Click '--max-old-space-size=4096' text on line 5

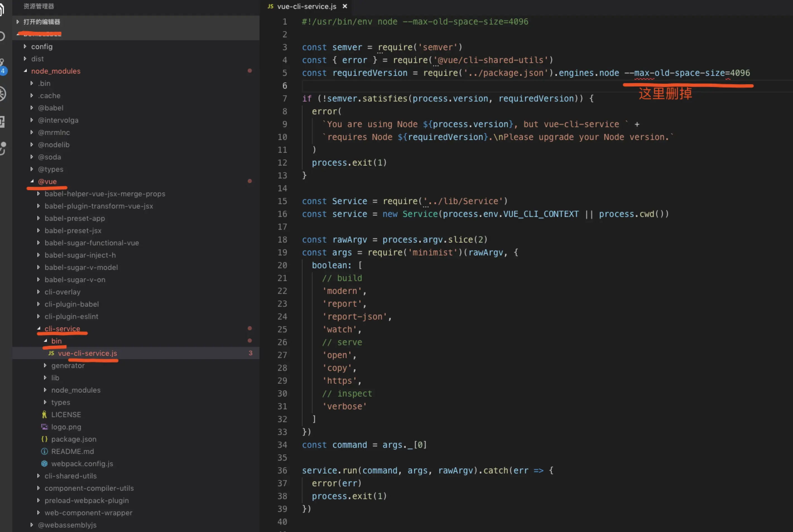coord(687,73)
